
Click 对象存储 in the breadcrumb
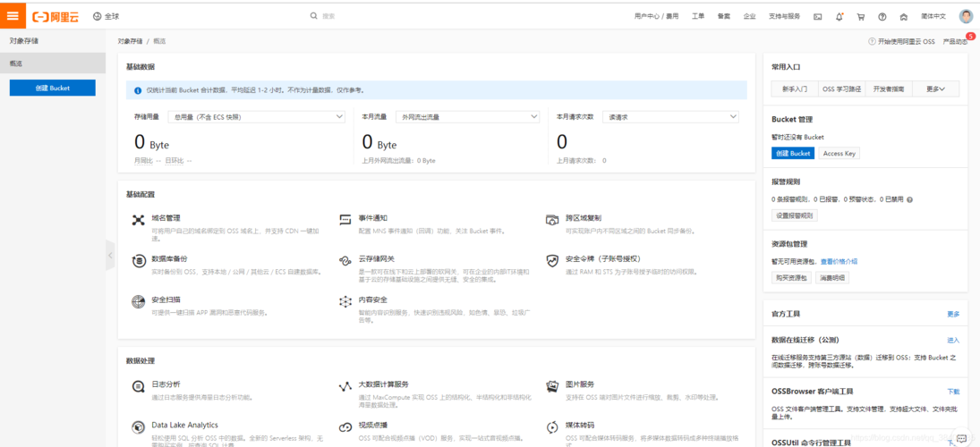coord(130,41)
